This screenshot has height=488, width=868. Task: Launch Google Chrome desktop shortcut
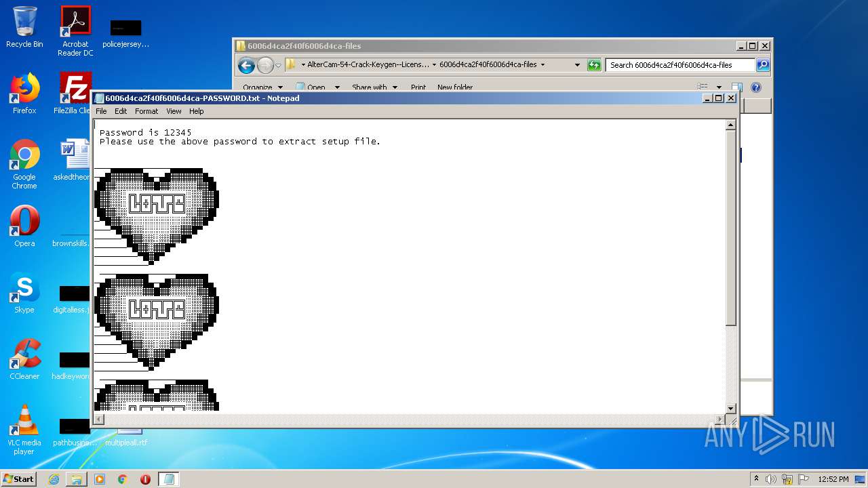click(x=24, y=164)
